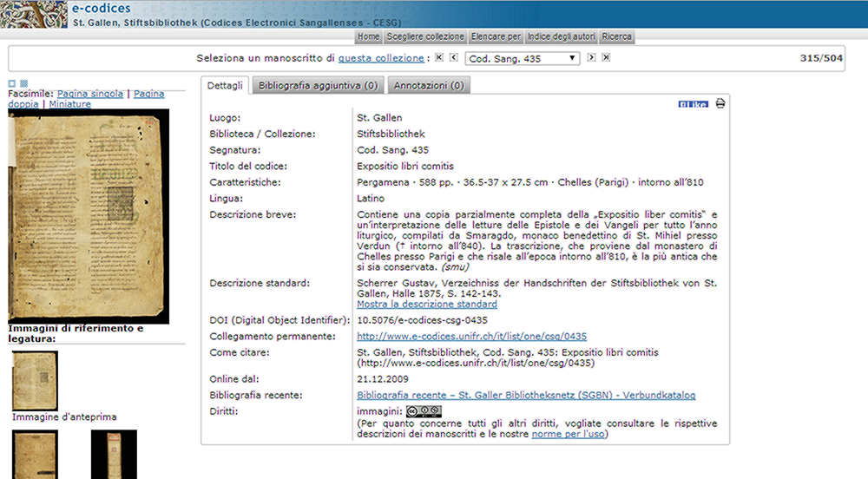Image resolution: width=868 pixels, height=479 pixels.
Task: Jump to last manuscript in collection
Action: pyautogui.click(x=606, y=57)
